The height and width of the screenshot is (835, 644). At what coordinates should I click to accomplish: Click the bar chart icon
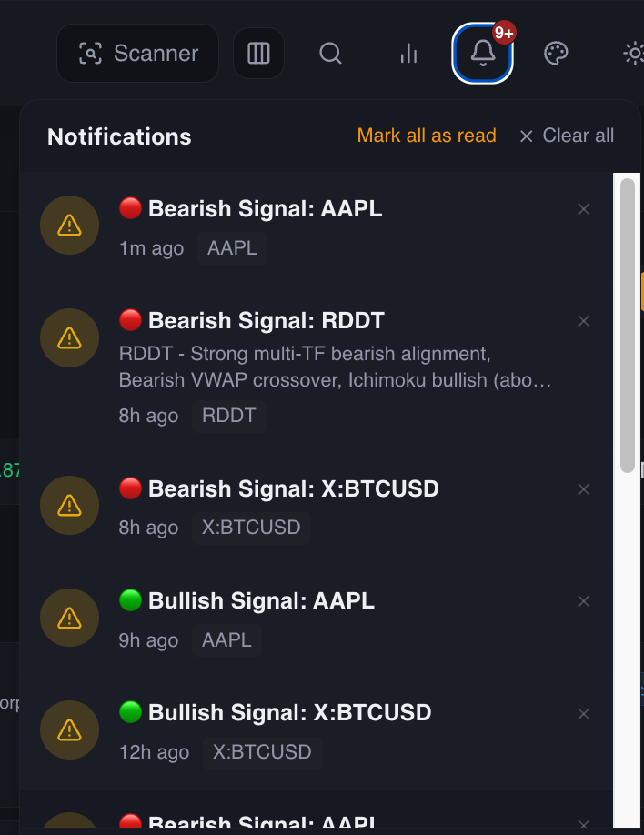pyautogui.click(x=408, y=54)
